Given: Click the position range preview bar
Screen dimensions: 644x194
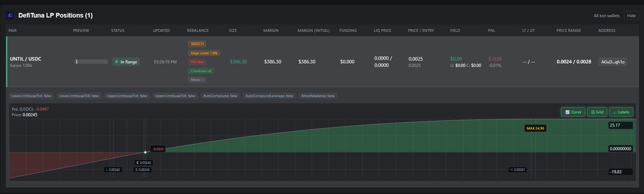Looking at the screenshot, I should (91, 62).
